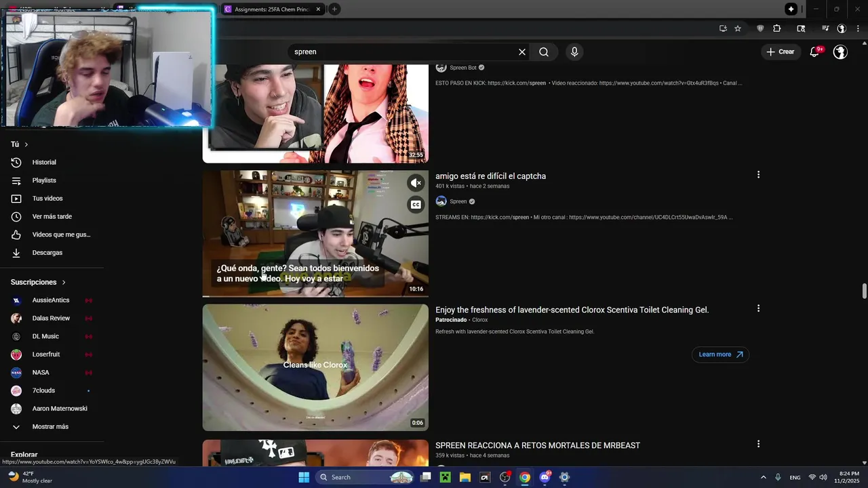Open Chrome extensions puzzle icon
Image resolution: width=868 pixels, height=488 pixels.
(777, 28)
